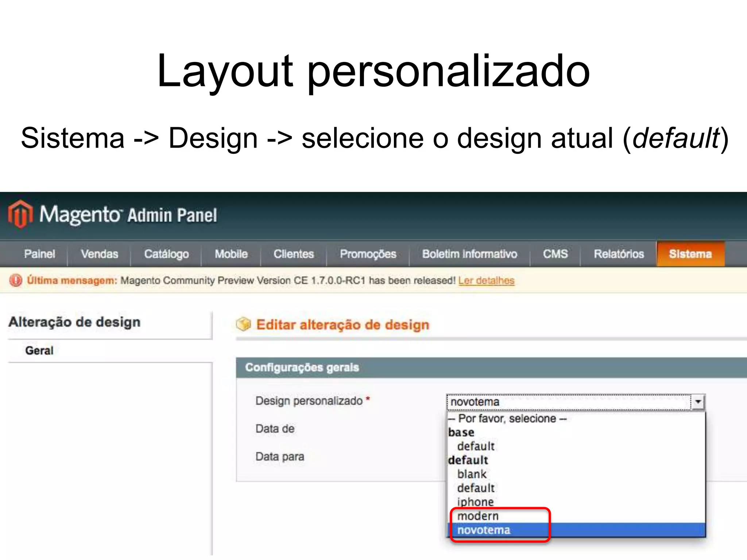Click the red alert icon beside Última mensagem
This screenshot has height=560, width=747.
pyautogui.click(x=16, y=280)
